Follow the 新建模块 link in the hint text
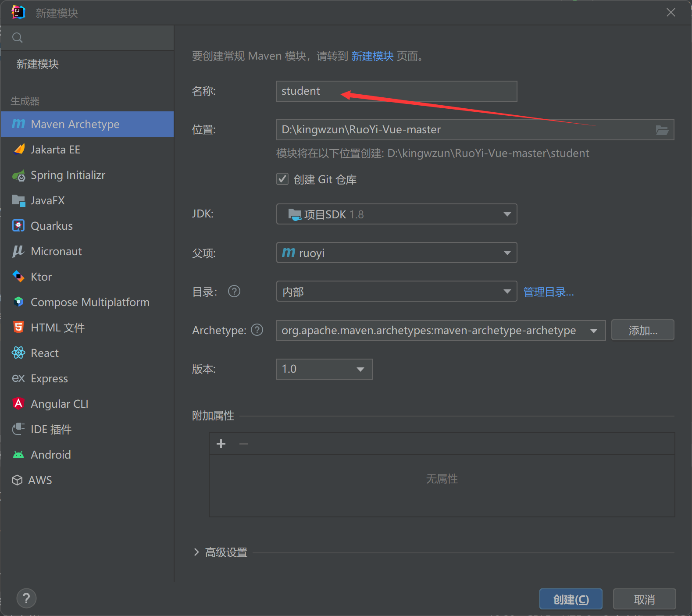The height and width of the screenshot is (616, 692). tap(372, 56)
